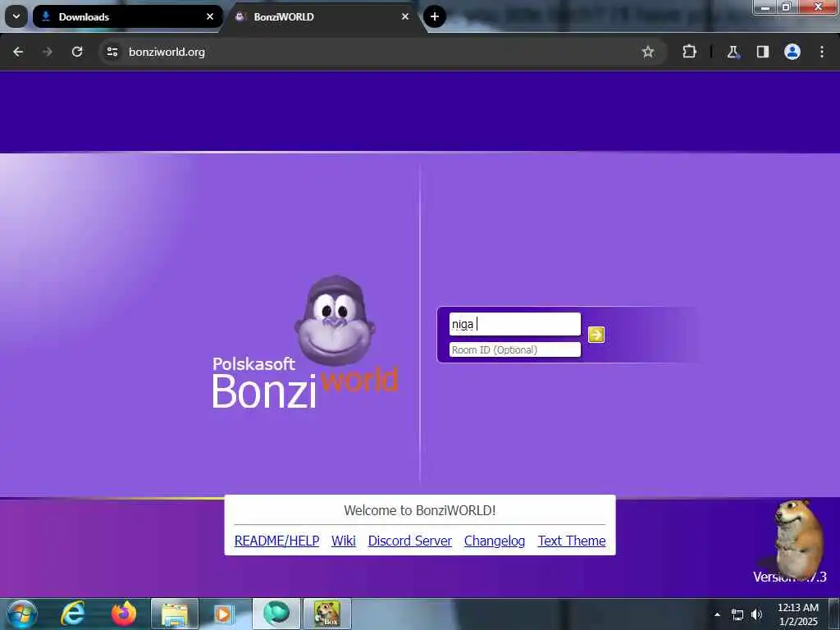Open the volume speaker tray icon

[x=756, y=614]
